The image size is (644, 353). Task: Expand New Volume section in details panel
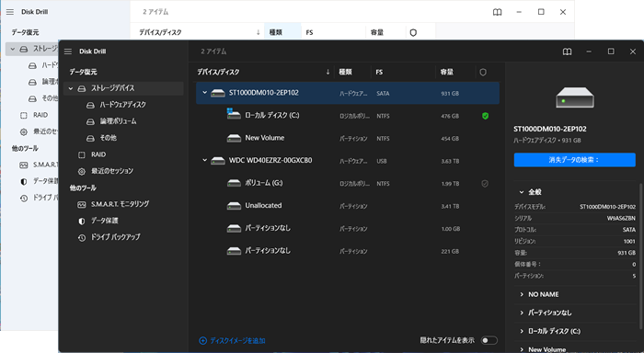pos(522,349)
